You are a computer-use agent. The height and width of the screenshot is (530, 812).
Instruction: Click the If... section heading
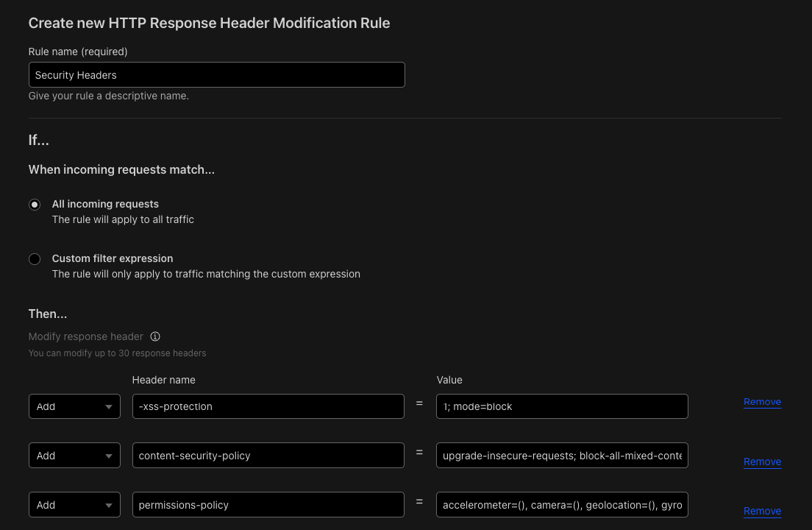pyautogui.click(x=39, y=140)
